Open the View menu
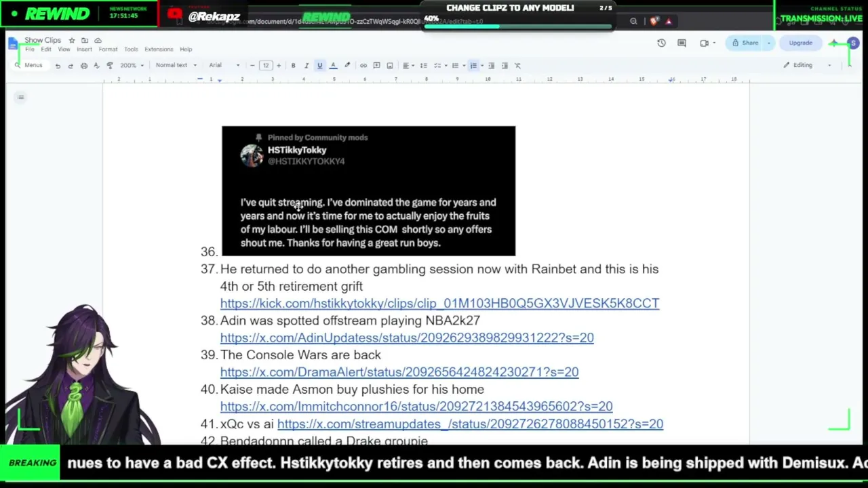This screenshot has height=488, width=868. [64, 49]
